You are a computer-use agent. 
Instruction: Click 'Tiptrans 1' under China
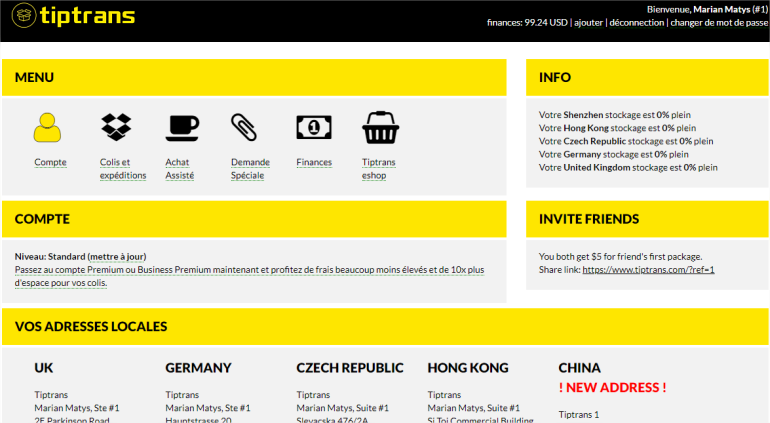(578, 415)
